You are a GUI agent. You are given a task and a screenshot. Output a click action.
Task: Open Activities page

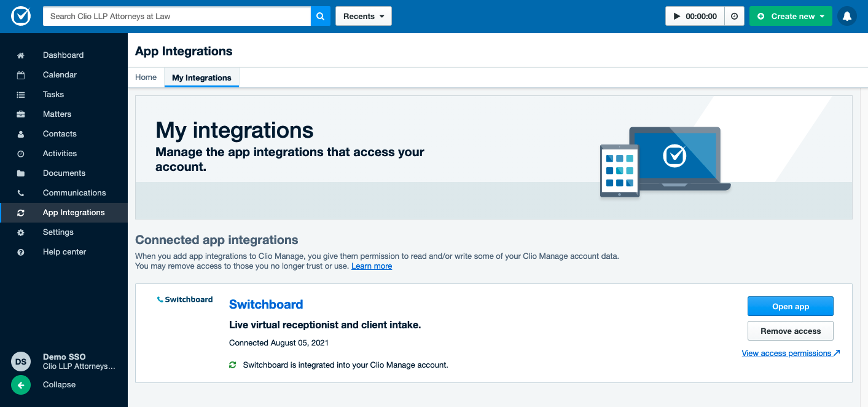click(x=64, y=154)
